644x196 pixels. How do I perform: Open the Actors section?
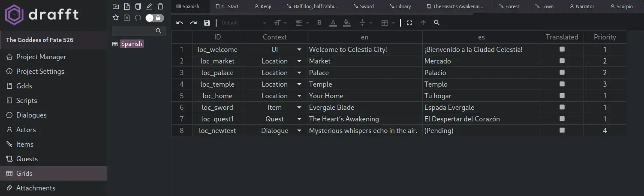(x=53, y=130)
